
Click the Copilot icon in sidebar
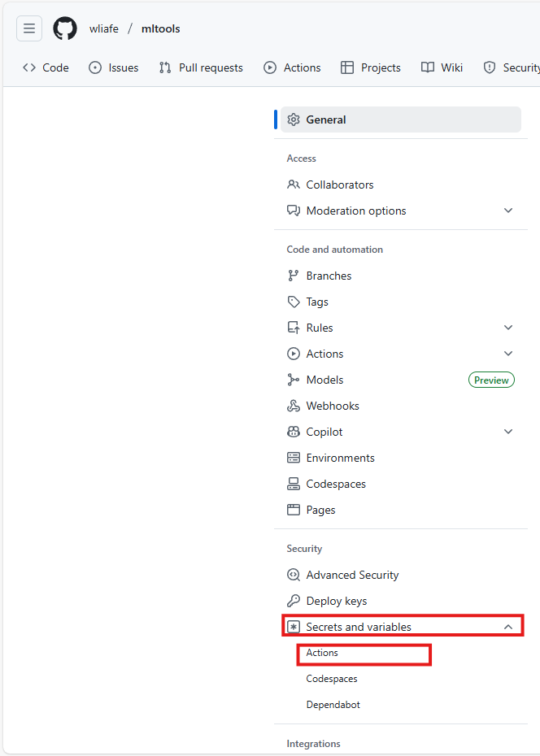294,432
